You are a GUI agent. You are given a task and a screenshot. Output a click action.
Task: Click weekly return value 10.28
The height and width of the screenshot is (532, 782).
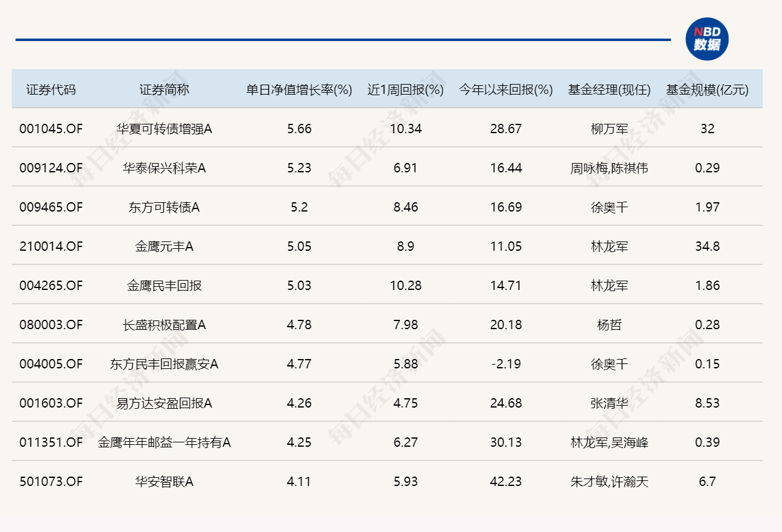pyautogui.click(x=406, y=286)
